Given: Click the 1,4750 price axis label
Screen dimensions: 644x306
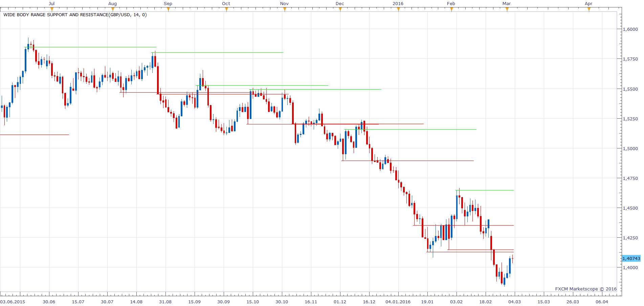Looking at the screenshot, I should click(x=630, y=178).
